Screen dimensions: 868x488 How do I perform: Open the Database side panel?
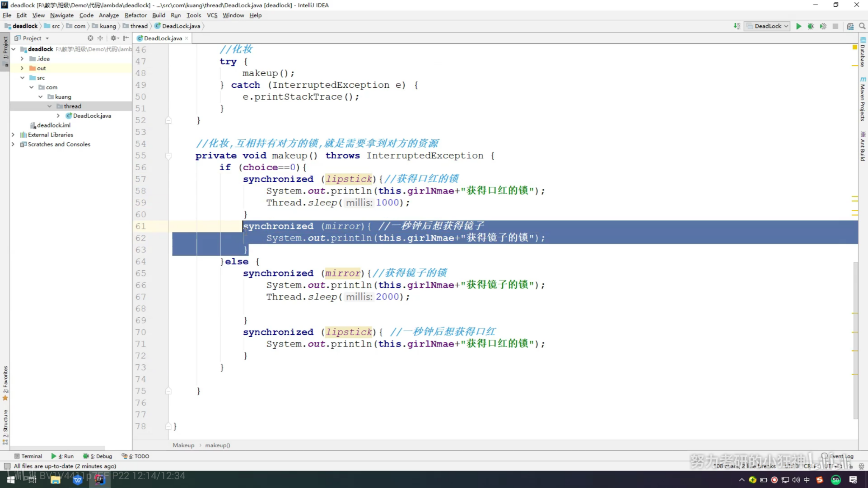(x=863, y=52)
